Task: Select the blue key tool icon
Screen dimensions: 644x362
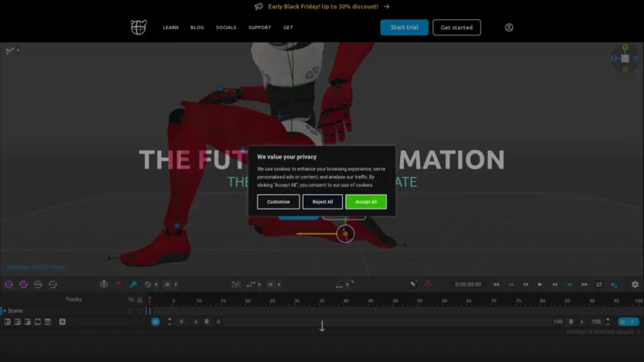Action: 132,285
